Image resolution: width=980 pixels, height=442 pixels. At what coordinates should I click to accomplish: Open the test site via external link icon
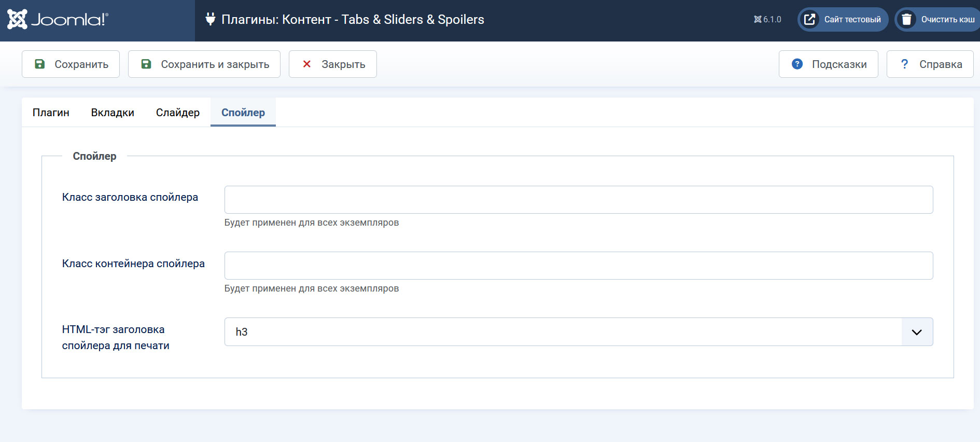point(809,20)
